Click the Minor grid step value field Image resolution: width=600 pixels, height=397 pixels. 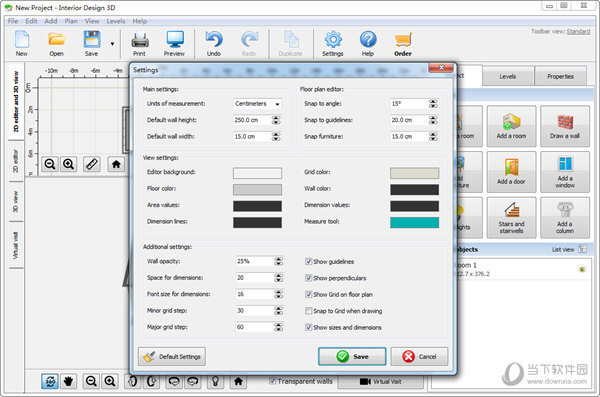point(255,311)
